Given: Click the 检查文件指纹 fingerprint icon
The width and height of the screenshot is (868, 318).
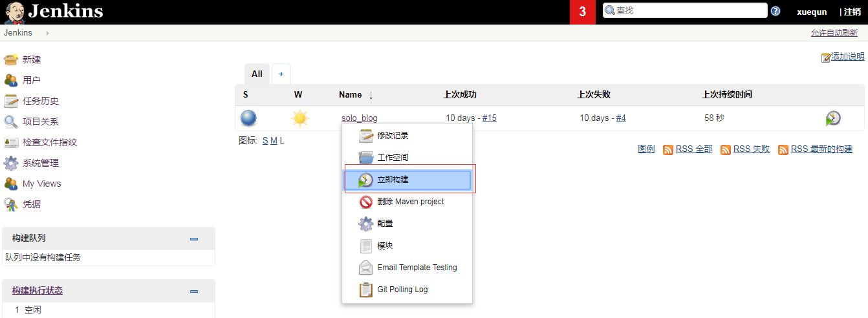Looking at the screenshot, I should pos(11,142).
